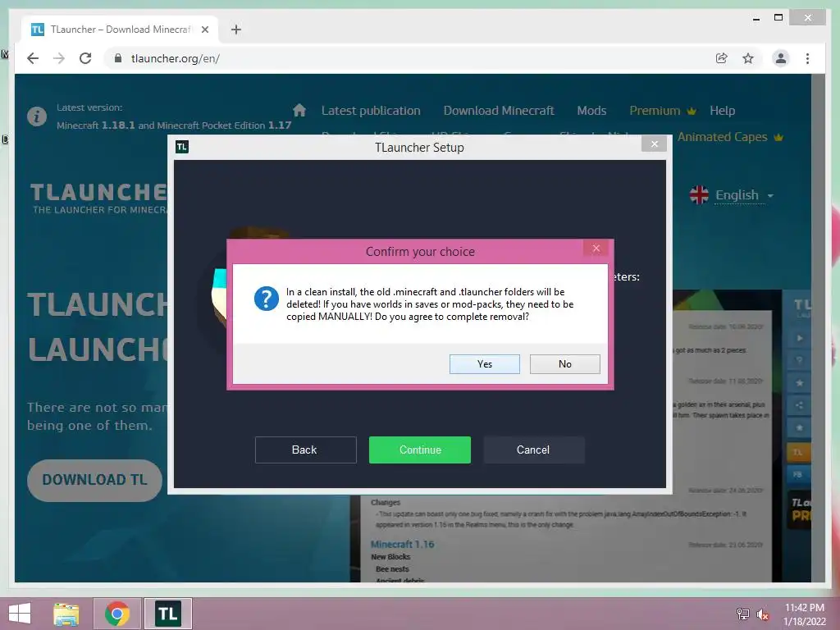Maximize the Chrome window

778,18
